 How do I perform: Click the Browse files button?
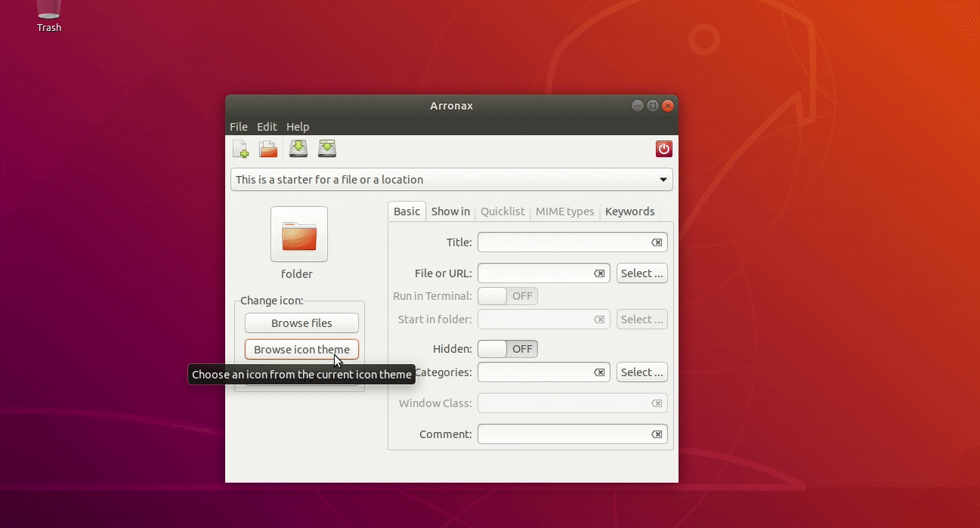pos(301,323)
